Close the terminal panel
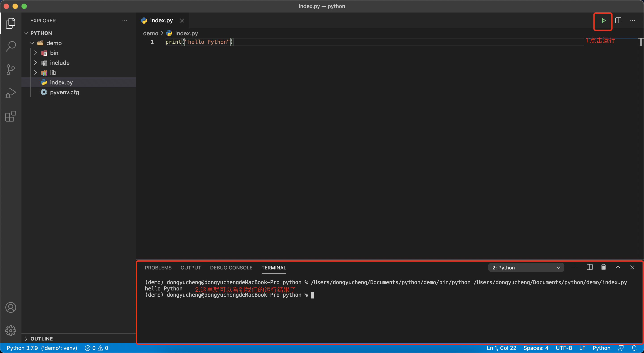 [632, 267]
